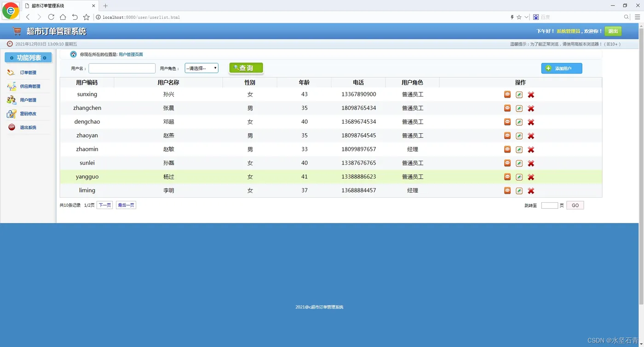Click the green 退出 logout button
The width and height of the screenshot is (644, 347).
point(613,31)
